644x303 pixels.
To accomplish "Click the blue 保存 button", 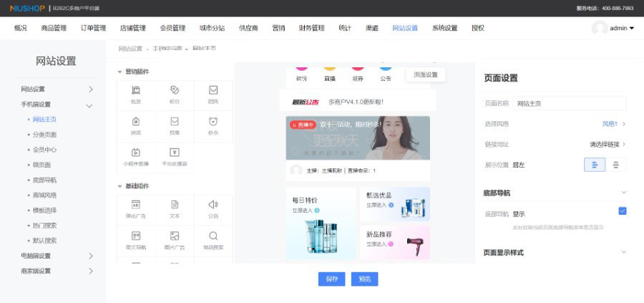I will [x=331, y=279].
